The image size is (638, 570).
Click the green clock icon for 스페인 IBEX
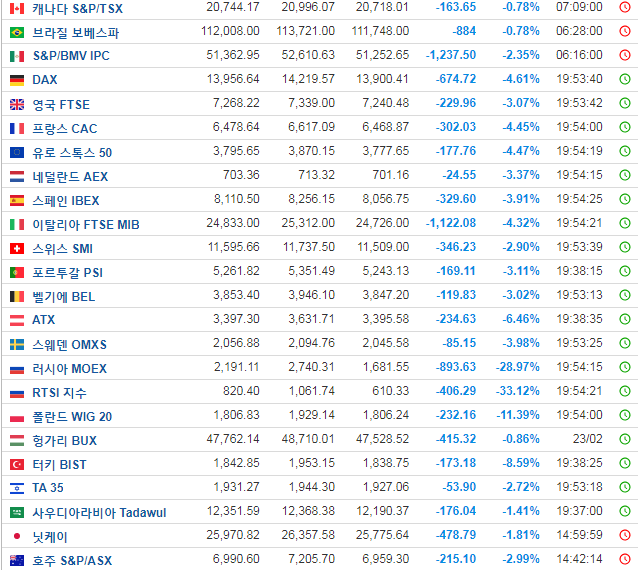(625, 199)
